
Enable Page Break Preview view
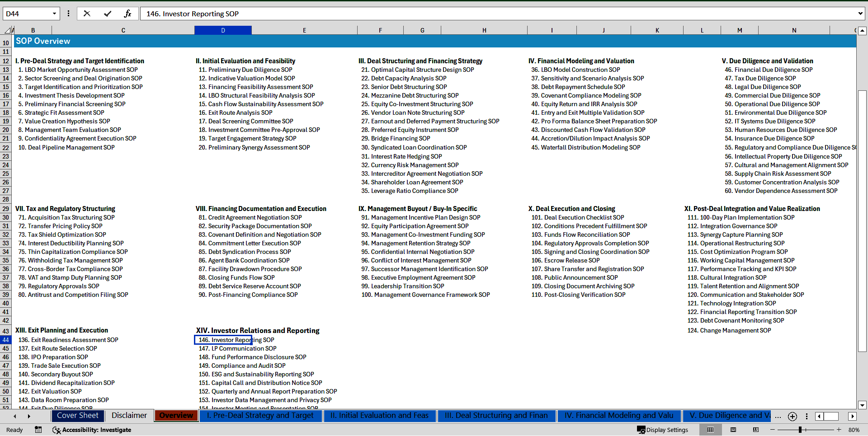click(x=756, y=430)
